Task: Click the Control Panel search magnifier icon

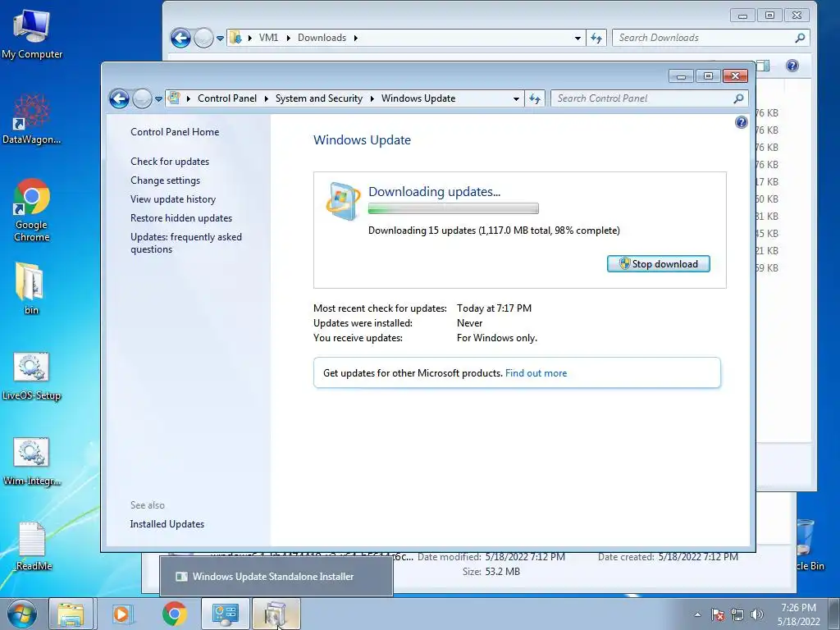Action: click(739, 98)
